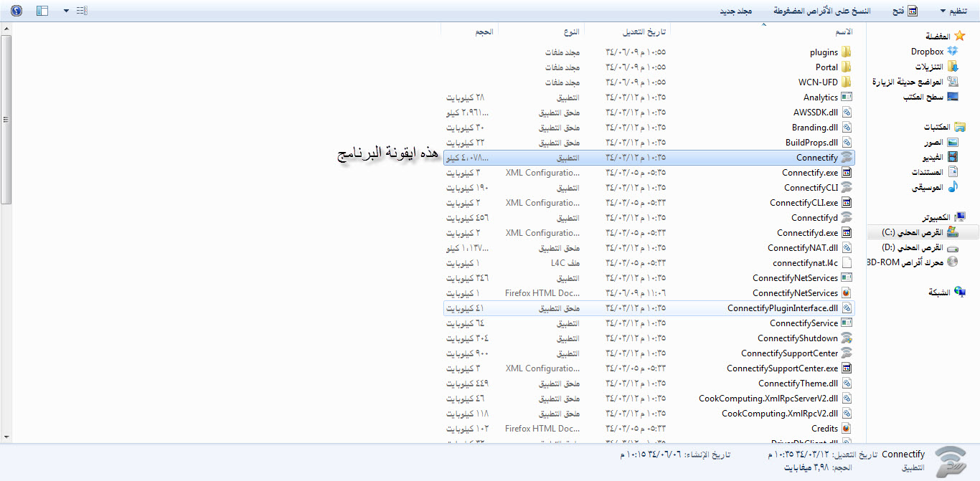Screen dimensions: 980x481
Task: Click the الحجم 3.98 ميغابايت size in details pane
Action: (818, 467)
